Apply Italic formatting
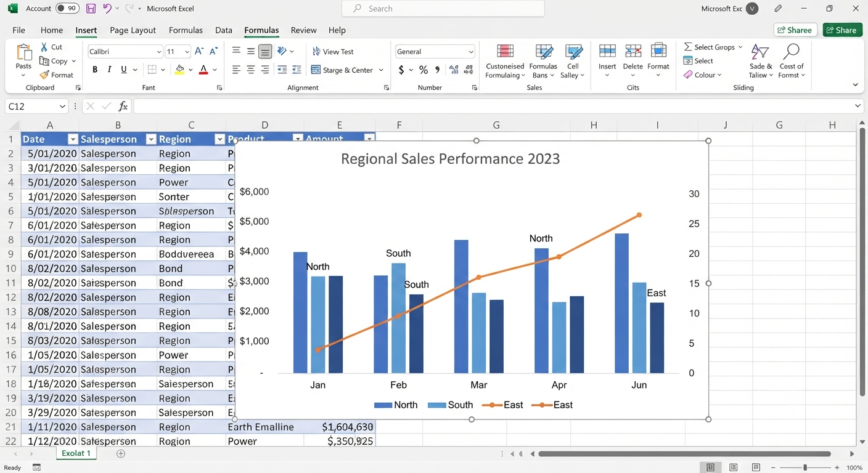This screenshot has width=868, height=473. pyautogui.click(x=110, y=70)
